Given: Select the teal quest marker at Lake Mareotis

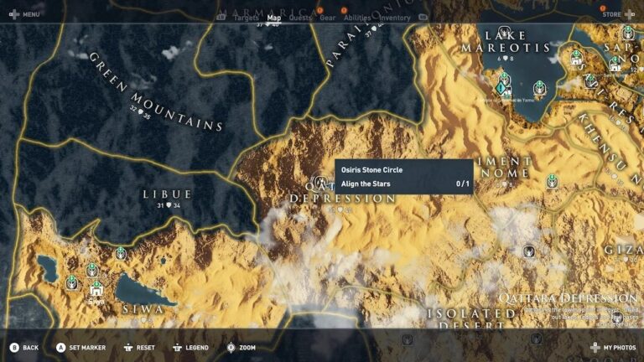Looking at the screenshot, I should pos(501,88).
